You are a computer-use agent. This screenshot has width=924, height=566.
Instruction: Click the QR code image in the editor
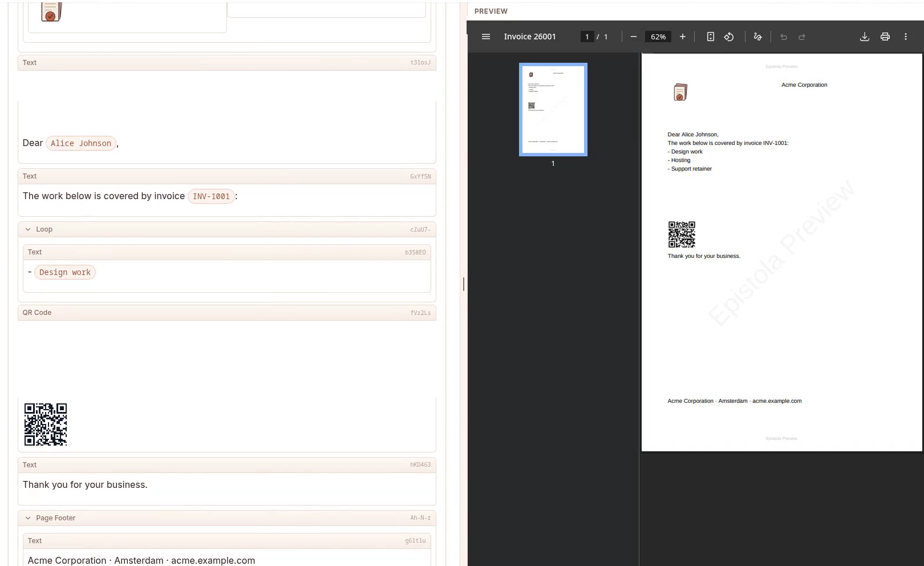pyautogui.click(x=46, y=424)
